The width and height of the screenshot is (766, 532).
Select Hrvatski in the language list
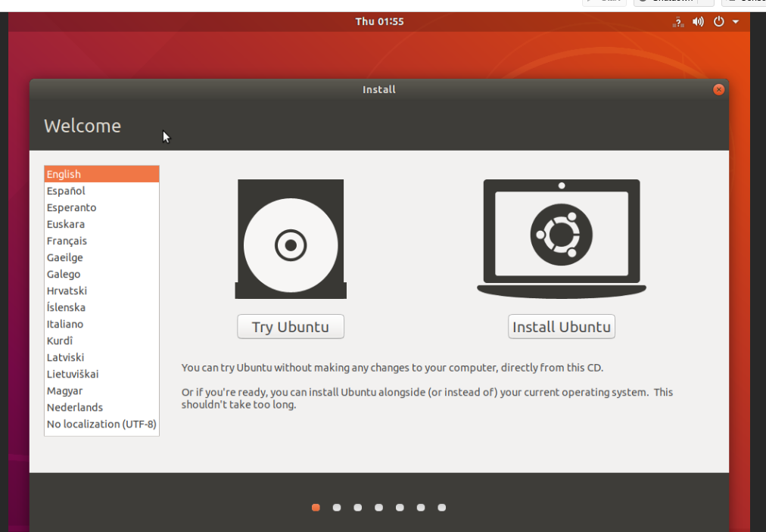[67, 291]
